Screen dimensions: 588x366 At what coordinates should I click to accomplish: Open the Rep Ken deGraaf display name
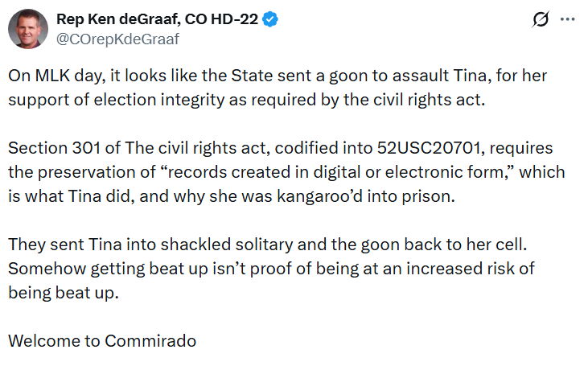157,20
